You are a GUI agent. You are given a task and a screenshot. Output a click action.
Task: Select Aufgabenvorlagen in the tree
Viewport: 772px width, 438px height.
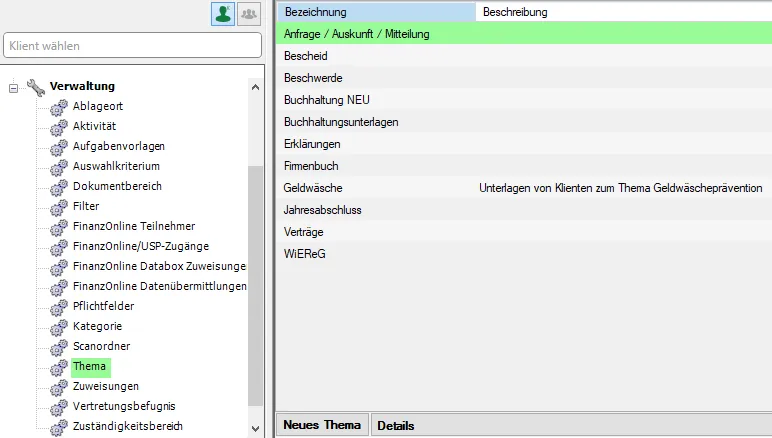[x=119, y=146]
